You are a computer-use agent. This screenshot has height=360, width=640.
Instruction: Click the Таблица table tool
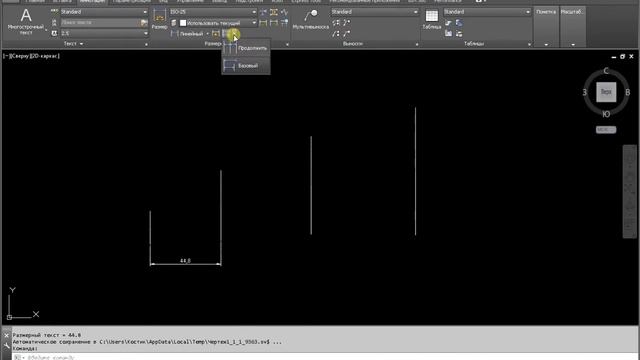[431, 20]
